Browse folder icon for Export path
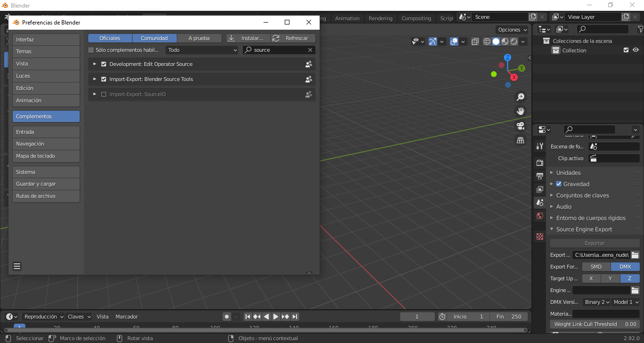Image resolution: width=644 pixels, height=343 pixels. tap(635, 255)
